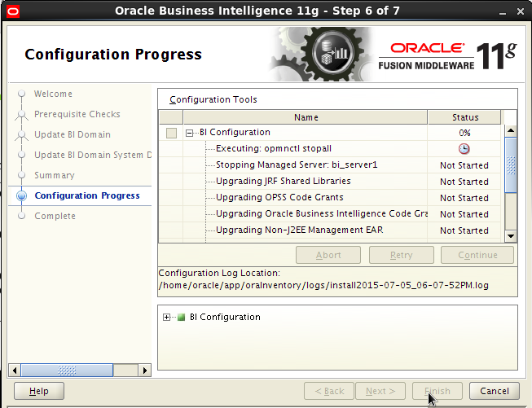The height and width of the screenshot is (408, 532).
Task: Click the 0% status cell of BI Configuration
Action: (x=464, y=133)
